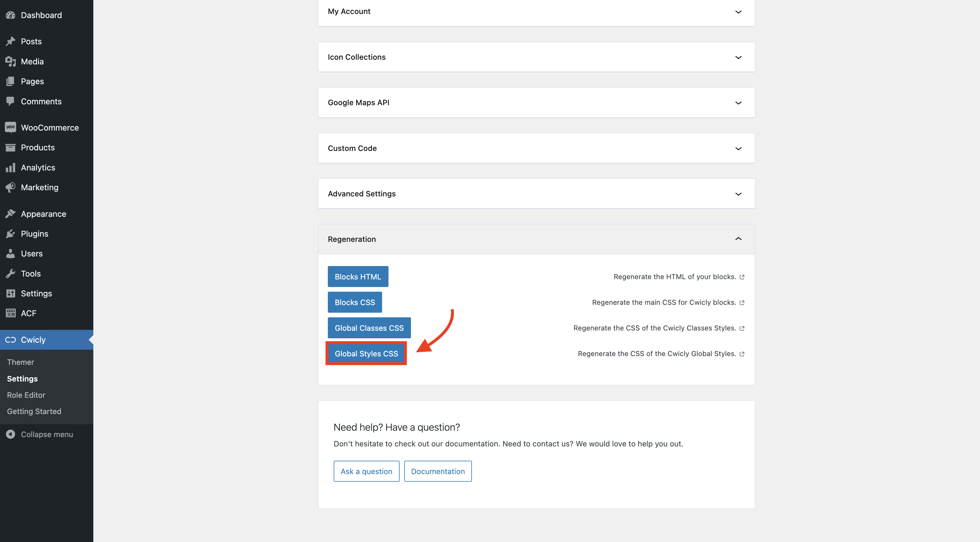980x542 pixels.
Task: Collapse the Regeneration section chevron
Action: pos(738,239)
